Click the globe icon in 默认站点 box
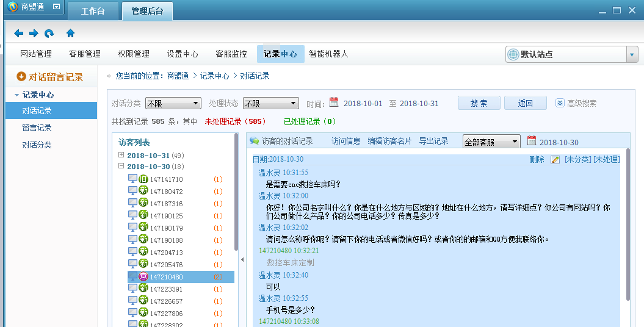 pyautogui.click(x=513, y=54)
